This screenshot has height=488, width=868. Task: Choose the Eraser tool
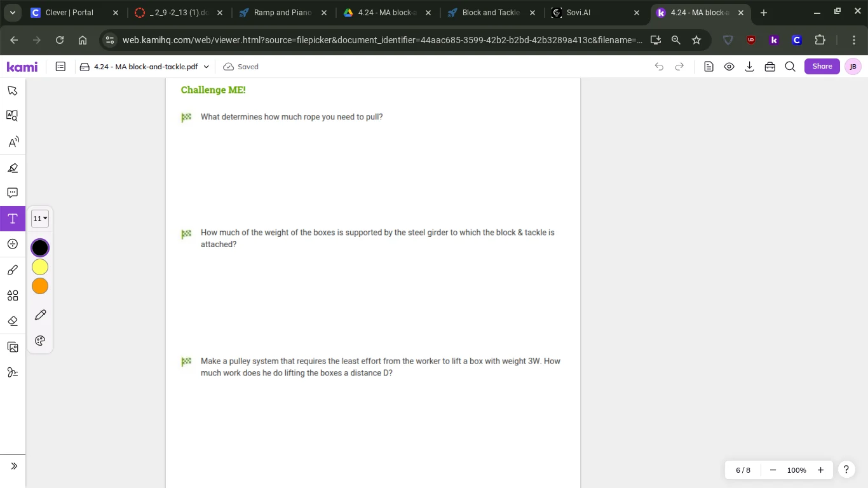[x=13, y=321]
